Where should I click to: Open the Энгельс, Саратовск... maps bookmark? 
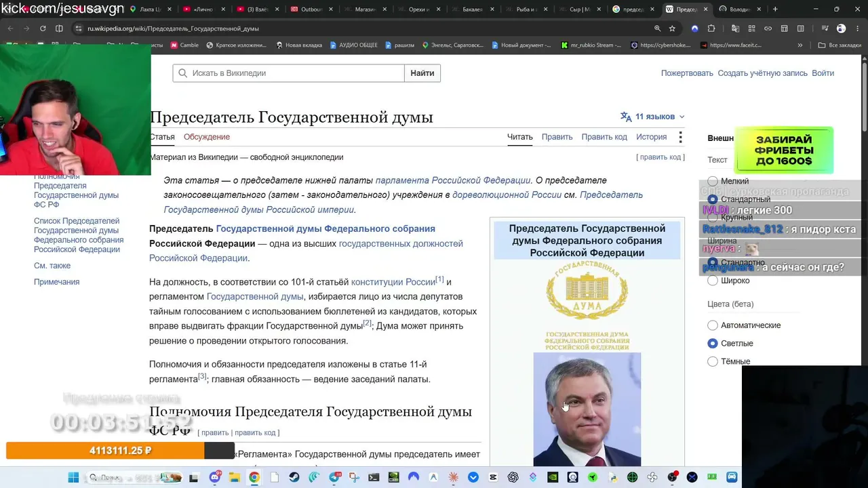tap(452, 45)
